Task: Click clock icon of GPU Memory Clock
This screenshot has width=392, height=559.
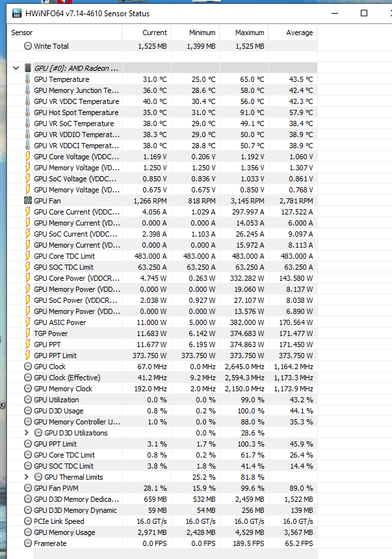Action: pos(28,388)
